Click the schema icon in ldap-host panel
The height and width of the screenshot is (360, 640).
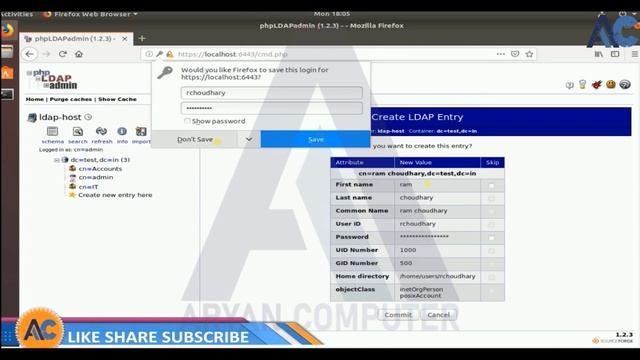[53, 132]
